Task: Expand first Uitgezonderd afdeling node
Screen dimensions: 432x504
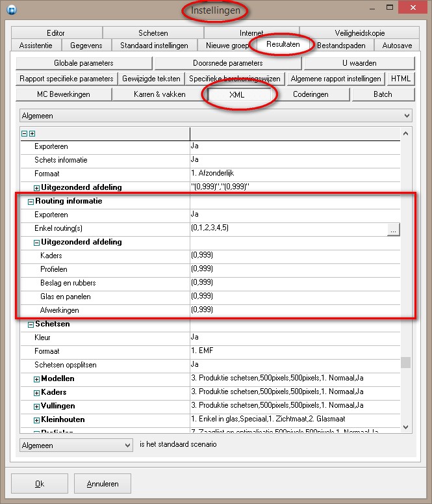Action: coord(36,188)
